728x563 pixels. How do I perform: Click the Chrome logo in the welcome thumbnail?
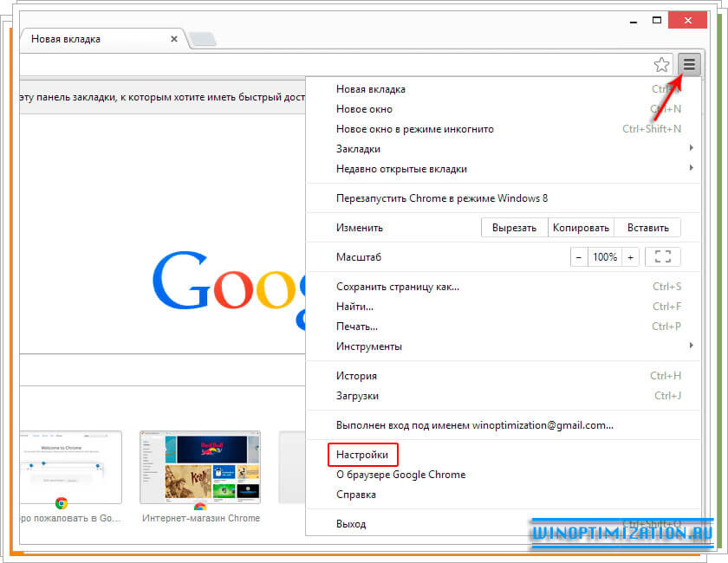61,502
